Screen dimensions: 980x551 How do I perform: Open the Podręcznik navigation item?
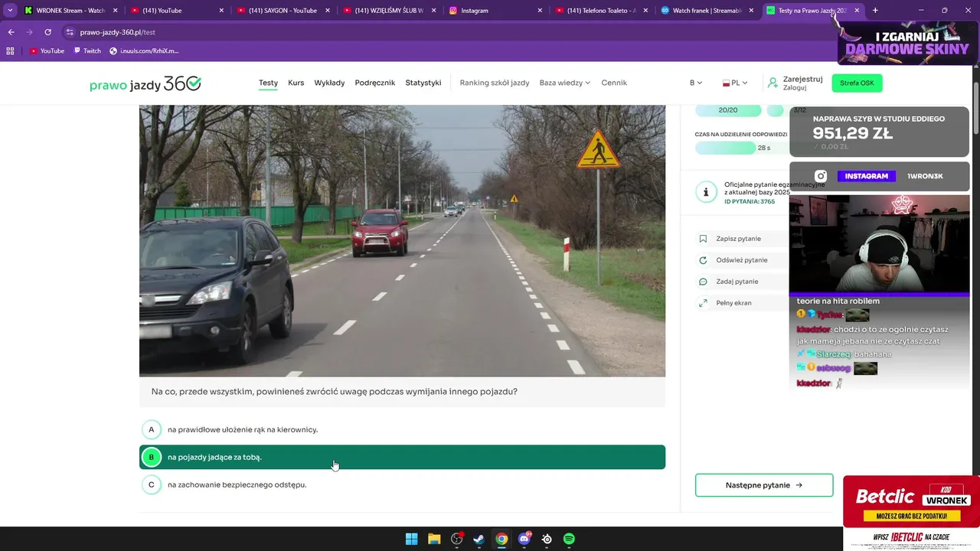click(375, 83)
